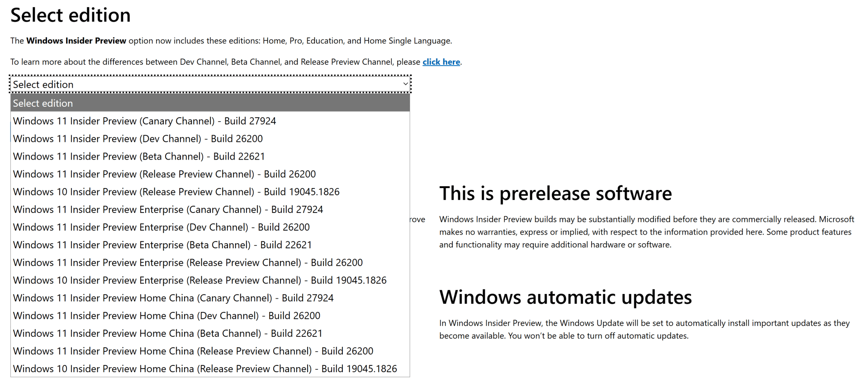Select Windows 11 Home China Beta option
868x383 pixels.
(x=168, y=333)
